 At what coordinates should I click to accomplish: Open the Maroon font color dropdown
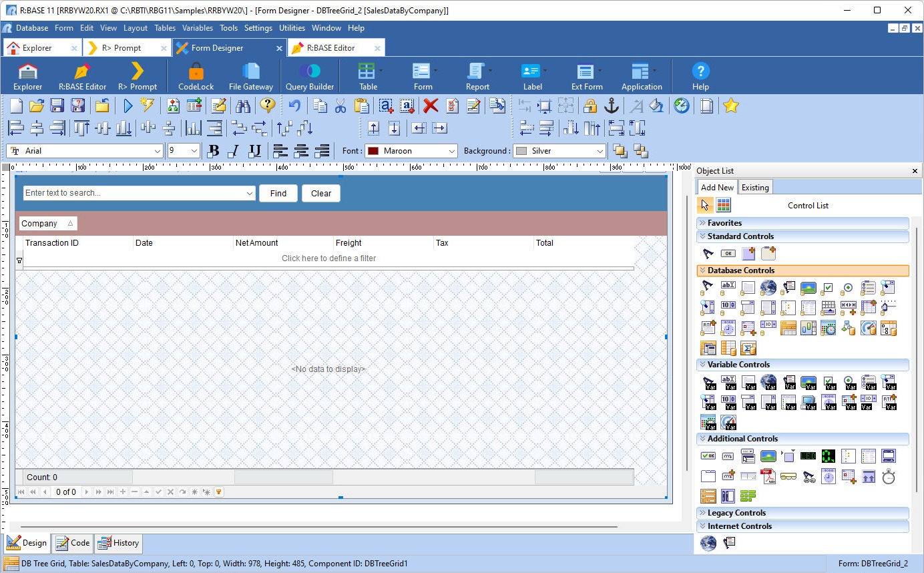451,151
